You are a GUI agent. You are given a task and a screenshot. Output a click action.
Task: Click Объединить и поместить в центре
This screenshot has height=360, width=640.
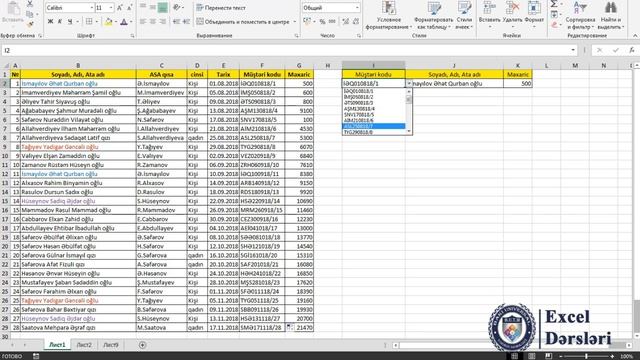pyautogui.click(x=243, y=22)
